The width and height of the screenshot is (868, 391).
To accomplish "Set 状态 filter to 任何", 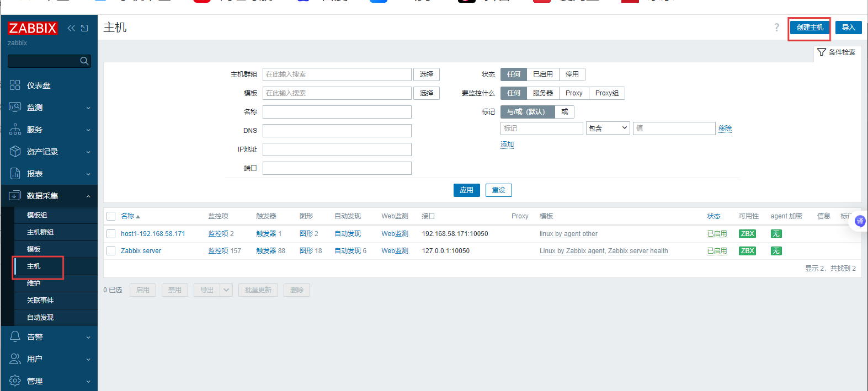I will point(514,74).
